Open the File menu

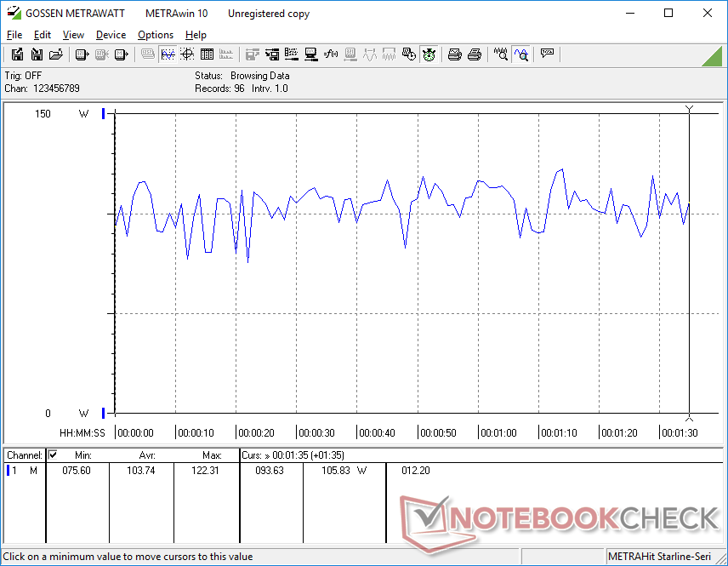(x=14, y=35)
